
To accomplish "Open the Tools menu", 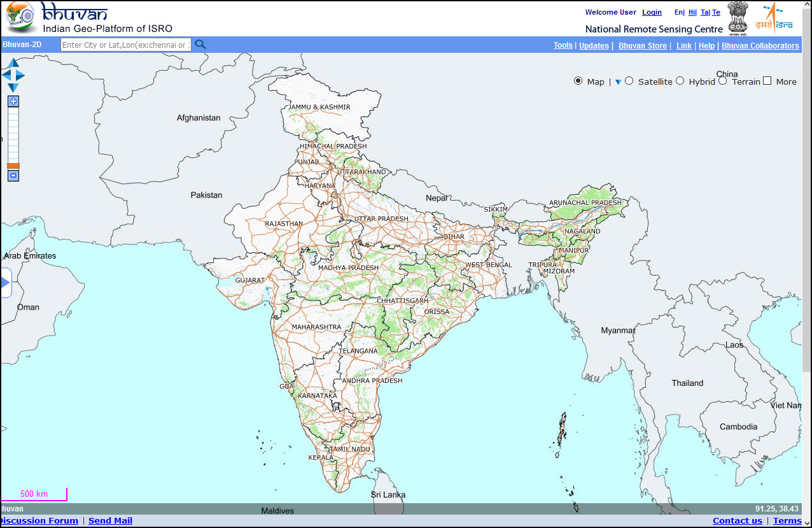I will coord(563,46).
